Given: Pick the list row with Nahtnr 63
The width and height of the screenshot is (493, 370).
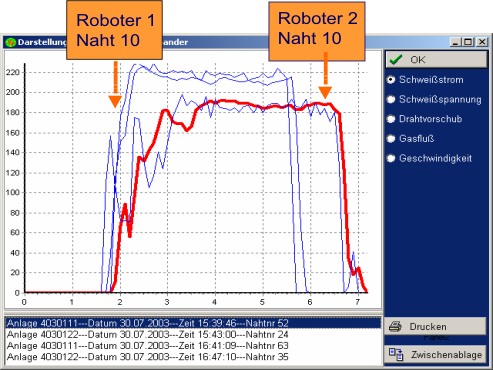Looking at the screenshot, I should 193,346.
